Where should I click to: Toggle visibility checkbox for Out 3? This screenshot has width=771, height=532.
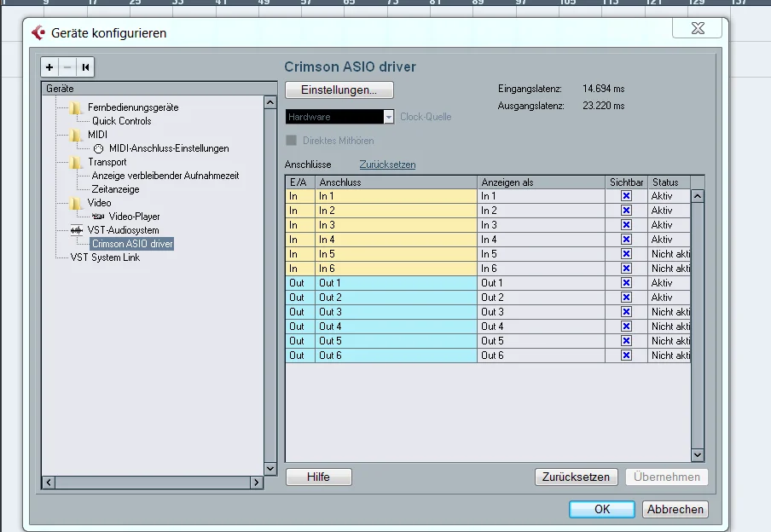tap(626, 312)
